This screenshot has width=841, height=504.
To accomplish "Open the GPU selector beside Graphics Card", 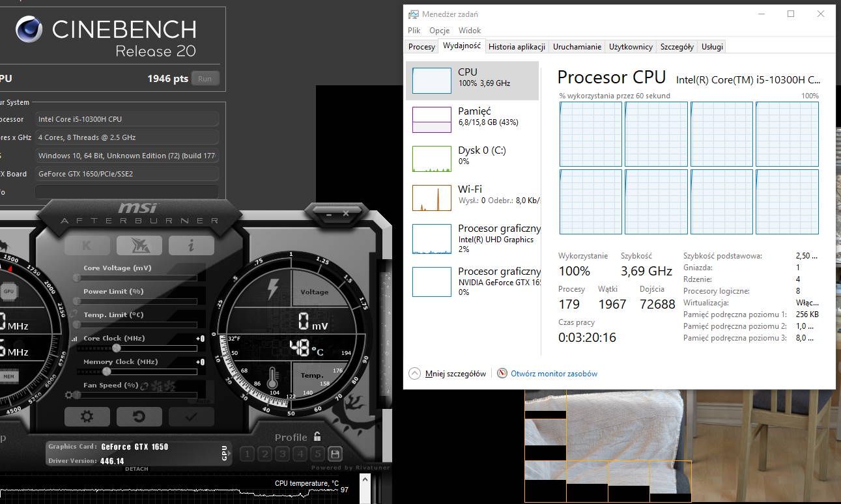I will [x=225, y=453].
